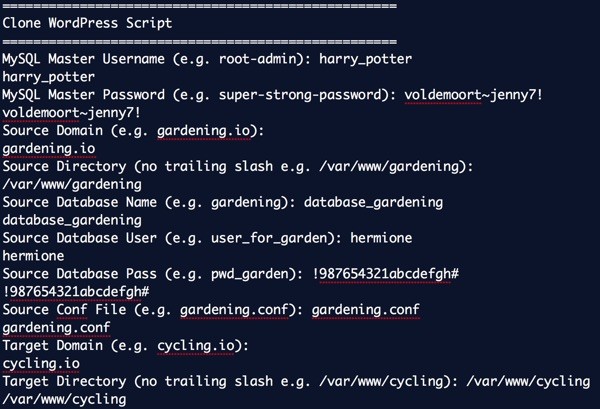This screenshot has width=600, height=409.
Task: Click the typed /var/www/cycling after the Target Directory prompt
Action: pyautogui.click(x=528, y=381)
